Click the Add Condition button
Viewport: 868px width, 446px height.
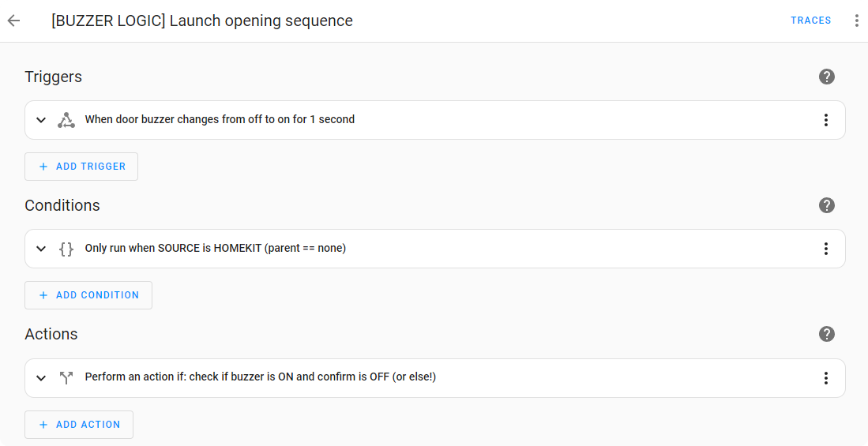click(x=88, y=295)
